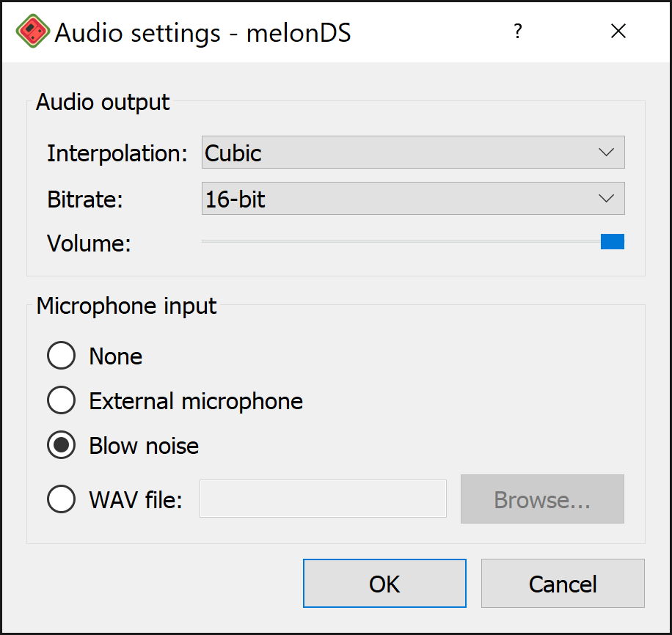The height and width of the screenshot is (635, 672).
Task: Click the question mark help button
Action: click(518, 32)
